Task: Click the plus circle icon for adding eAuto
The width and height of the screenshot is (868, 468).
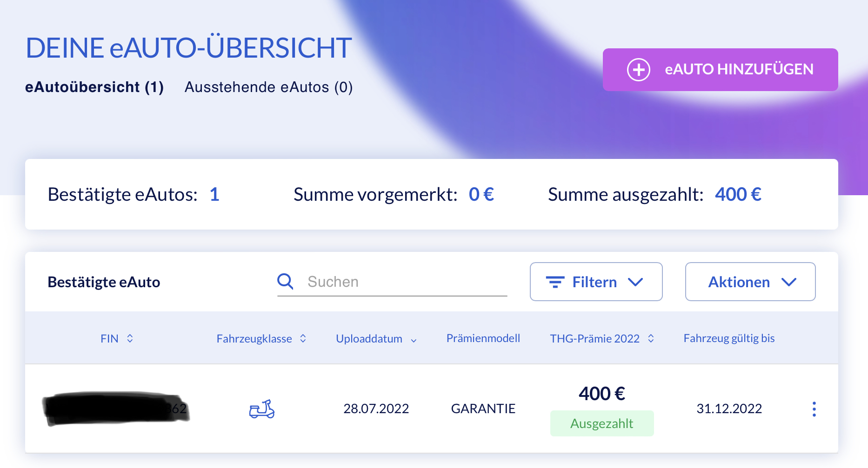Action: (x=638, y=70)
